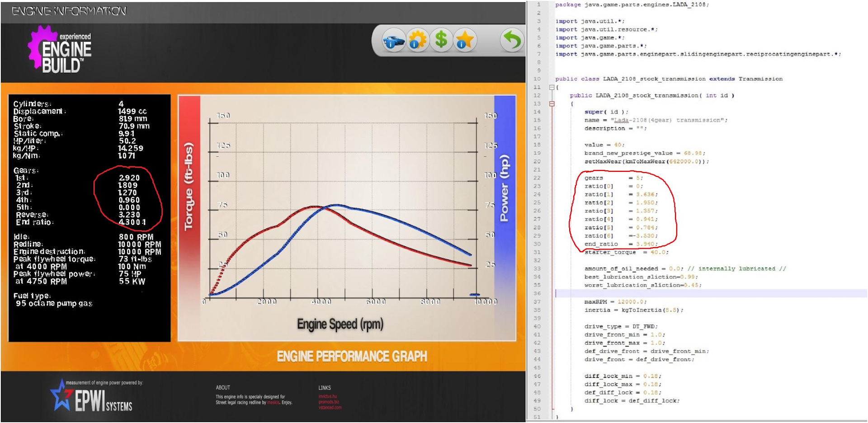
Task: Click the drive_type = DT_FWD line
Action: click(621, 326)
